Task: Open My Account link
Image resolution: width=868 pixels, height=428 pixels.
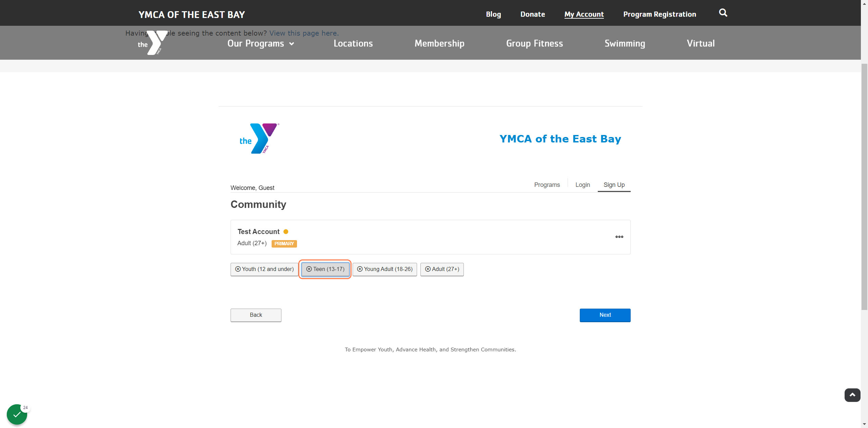Action: click(584, 14)
